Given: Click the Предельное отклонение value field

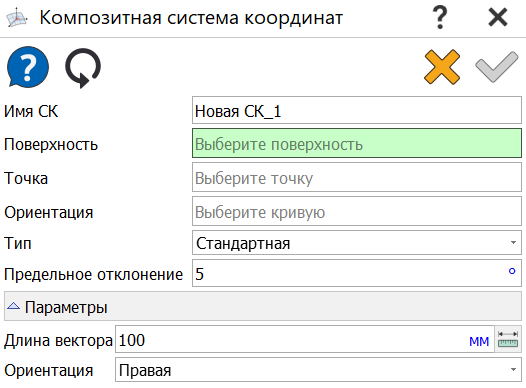Looking at the screenshot, I should coord(357,273).
